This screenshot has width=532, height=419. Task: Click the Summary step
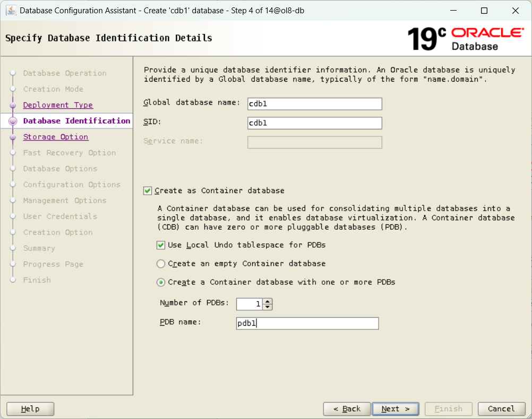coord(39,249)
